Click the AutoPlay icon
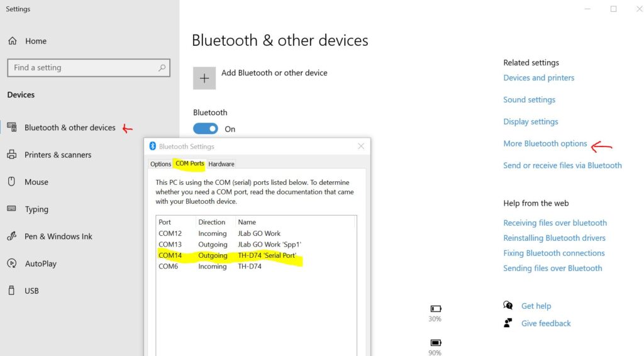 (x=11, y=264)
